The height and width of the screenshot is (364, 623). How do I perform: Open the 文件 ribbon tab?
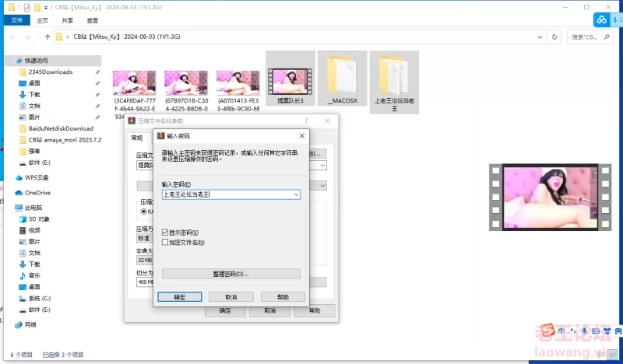click(x=16, y=21)
